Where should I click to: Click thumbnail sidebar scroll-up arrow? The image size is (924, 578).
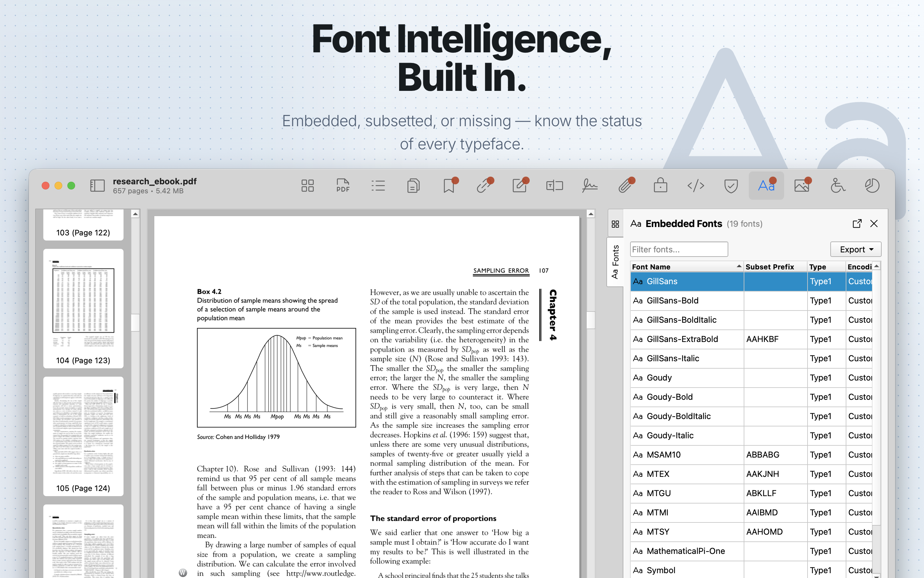coord(135,214)
